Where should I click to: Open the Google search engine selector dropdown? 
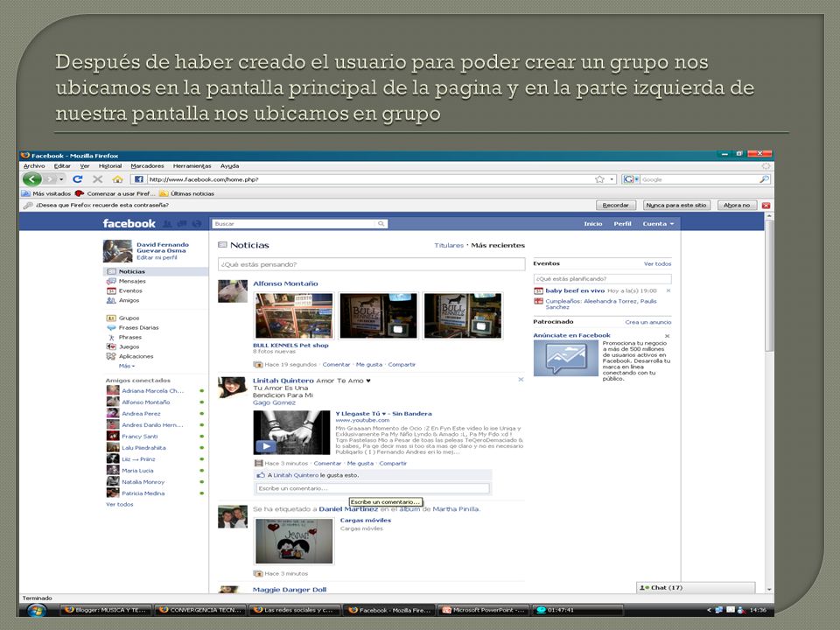[x=631, y=179]
